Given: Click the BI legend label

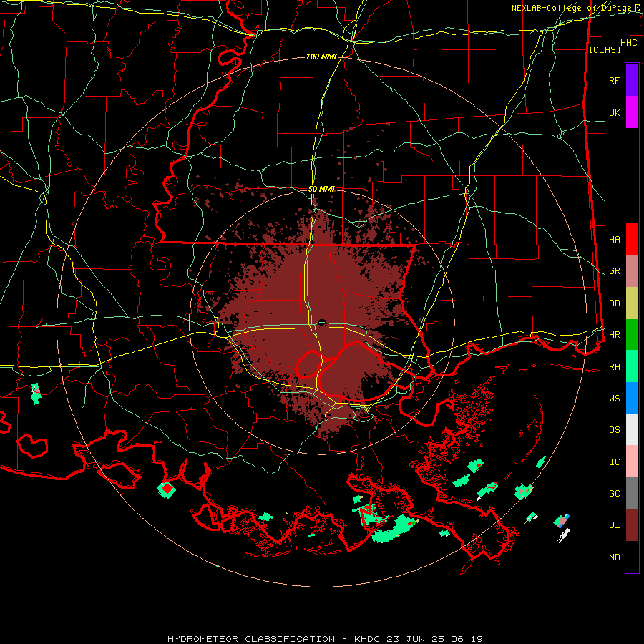Looking at the screenshot, I should 614,525.
